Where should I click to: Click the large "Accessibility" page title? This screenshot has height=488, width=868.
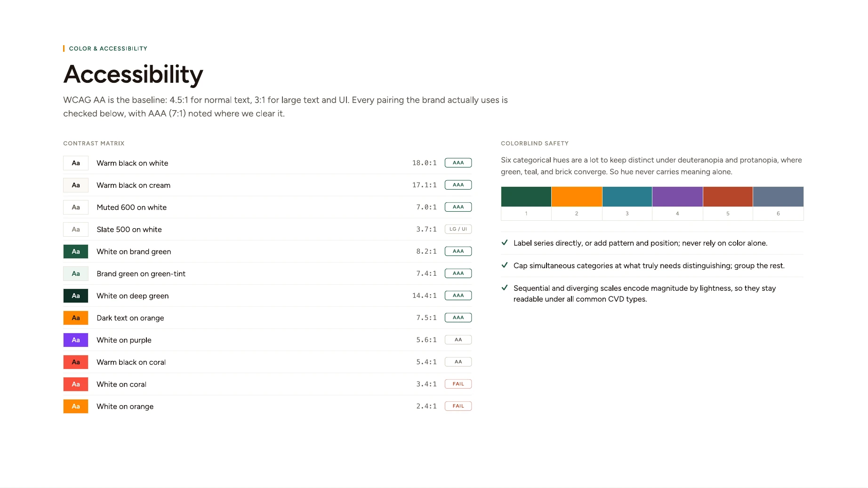[x=133, y=74]
